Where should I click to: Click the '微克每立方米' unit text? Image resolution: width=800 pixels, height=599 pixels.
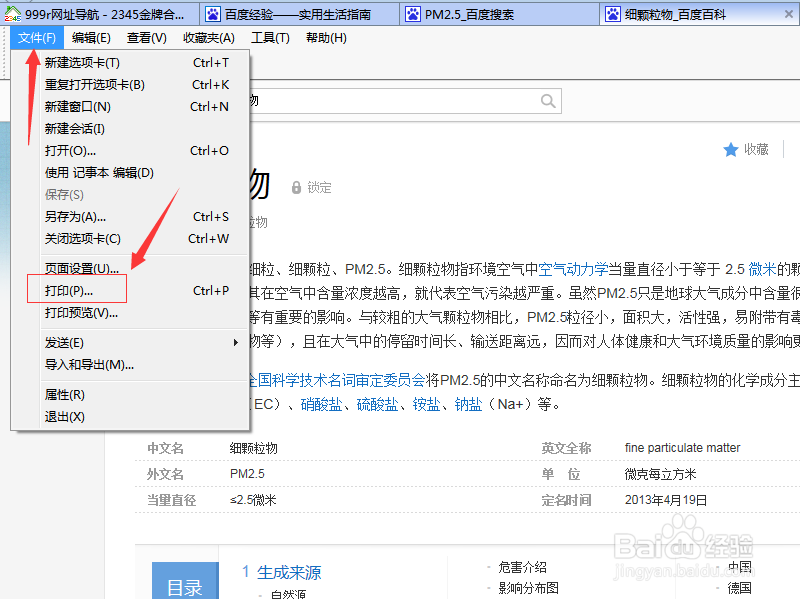click(x=660, y=474)
